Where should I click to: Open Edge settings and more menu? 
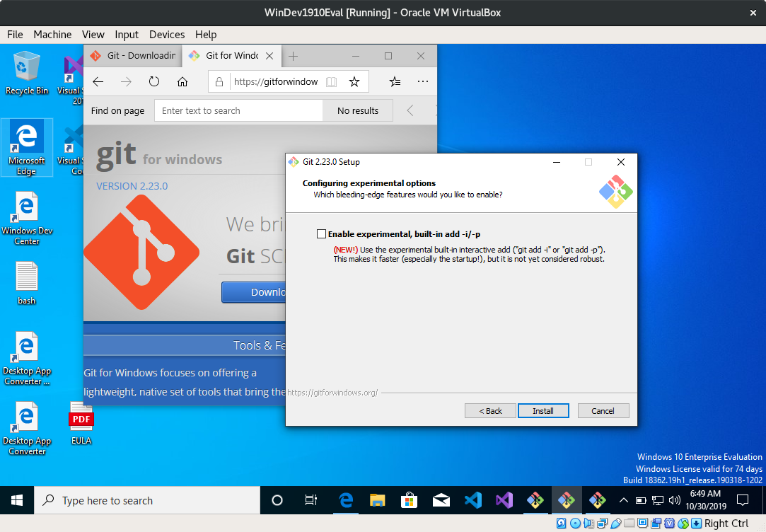(x=423, y=81)
